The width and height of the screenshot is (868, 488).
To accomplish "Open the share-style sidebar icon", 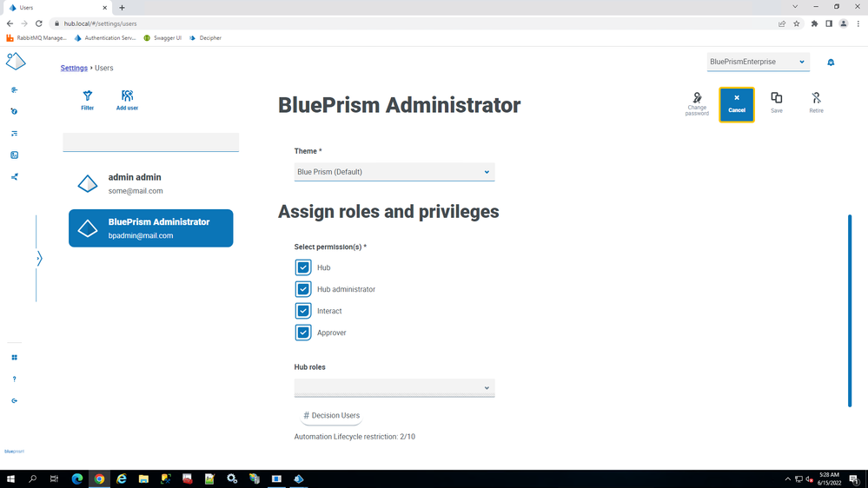I will pos(15,177).
